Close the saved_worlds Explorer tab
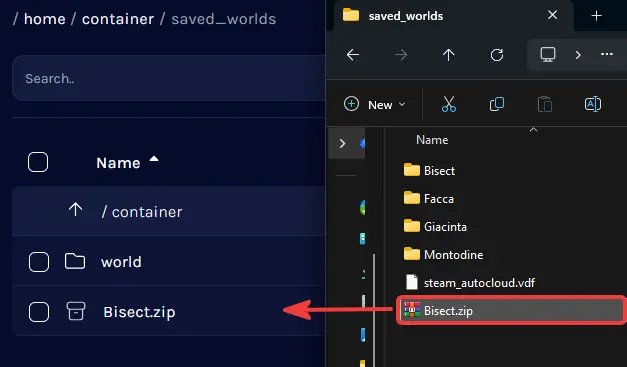The width and height of the screenshot is (627, 367). 553,15
